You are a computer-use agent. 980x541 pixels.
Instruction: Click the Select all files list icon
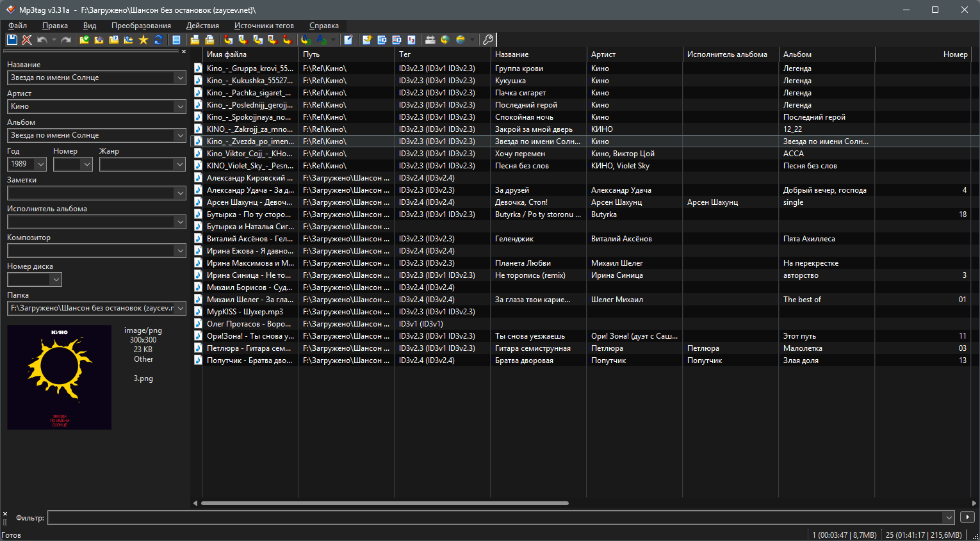click(177, 40)
